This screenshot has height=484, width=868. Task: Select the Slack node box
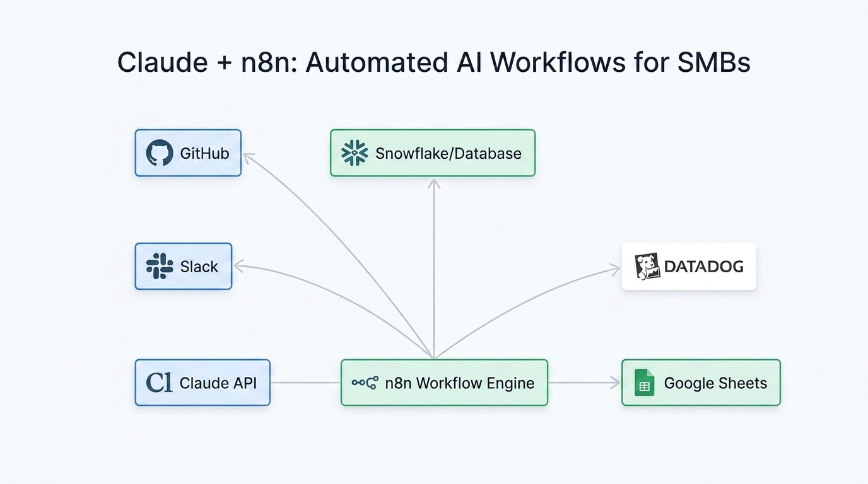184,267
